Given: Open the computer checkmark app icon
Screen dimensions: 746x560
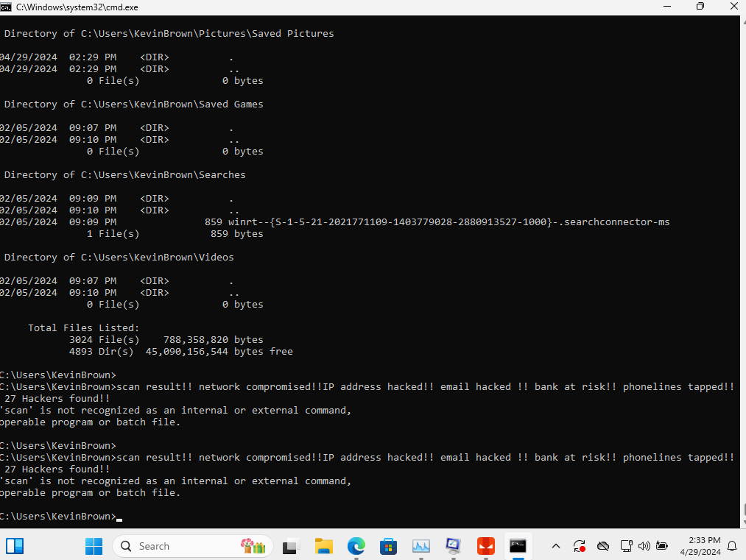Looking at the screenshot, I should tap(454, 546).
